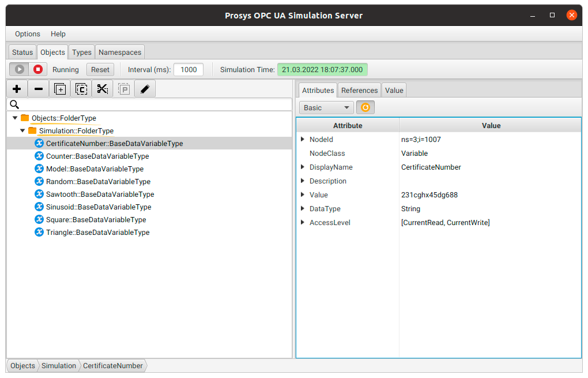The height and width of the screenshot is (378, 588).
Task: Click the plus add node icon
Action: coord(17,89)
